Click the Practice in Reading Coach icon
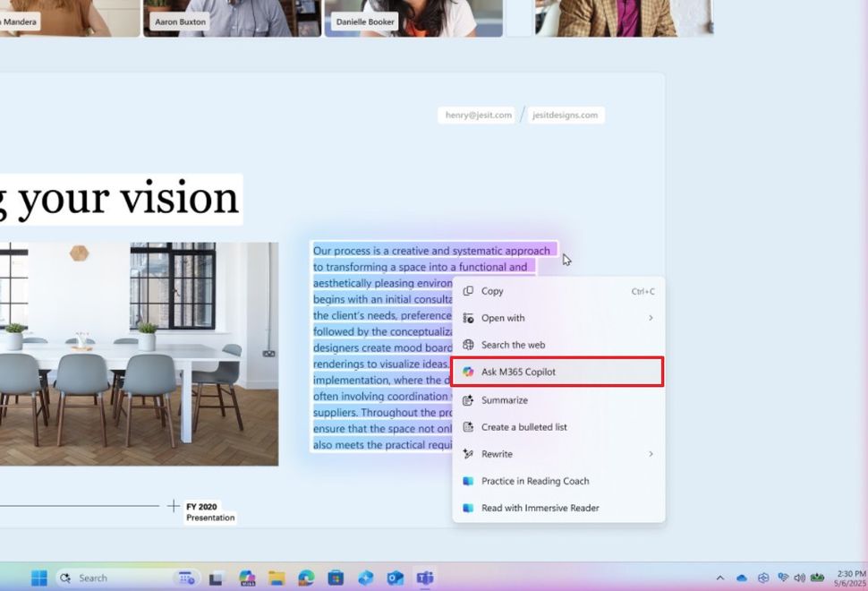The height and width of the screenshot is (591, 868). tap(466, 481)
